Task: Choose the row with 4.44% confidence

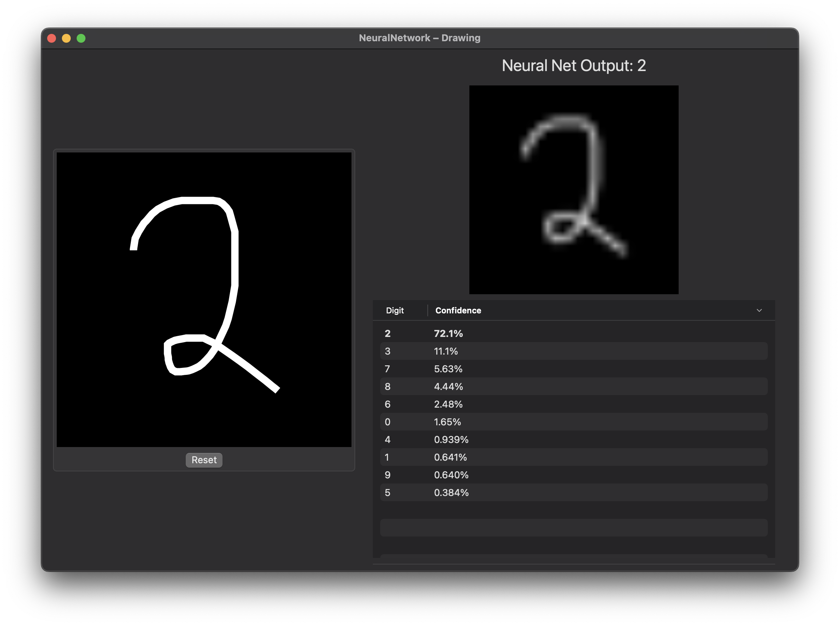Action: pos(574,387)
